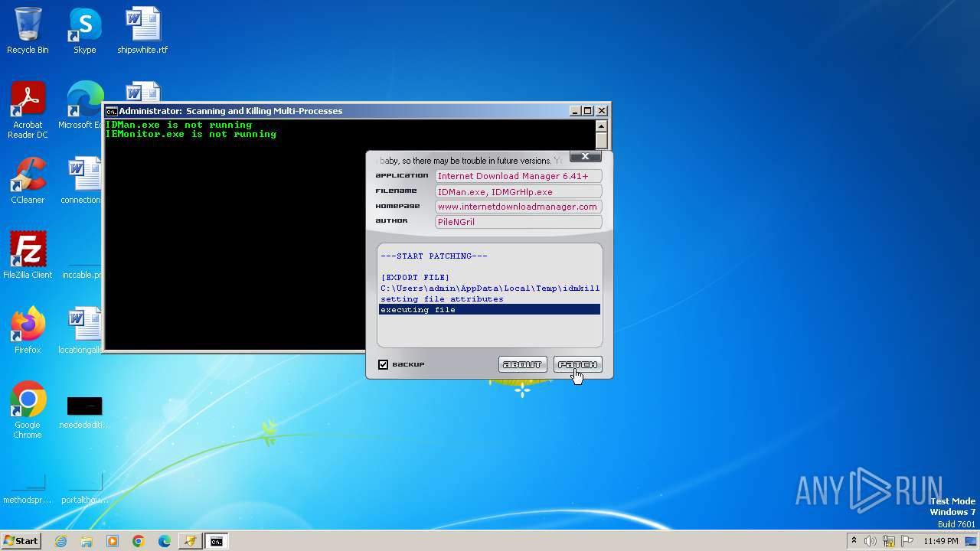Select the patcher app taskbar button
This screenshot has height=551, width=980.
point(190,541)
